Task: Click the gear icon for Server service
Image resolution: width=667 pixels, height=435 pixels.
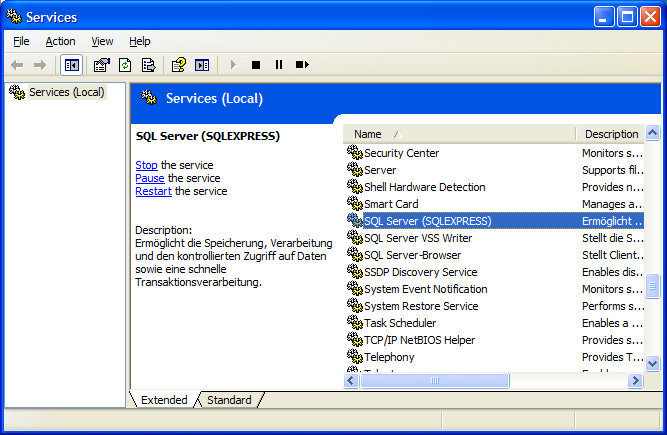Action: click(x=354, y=169)
